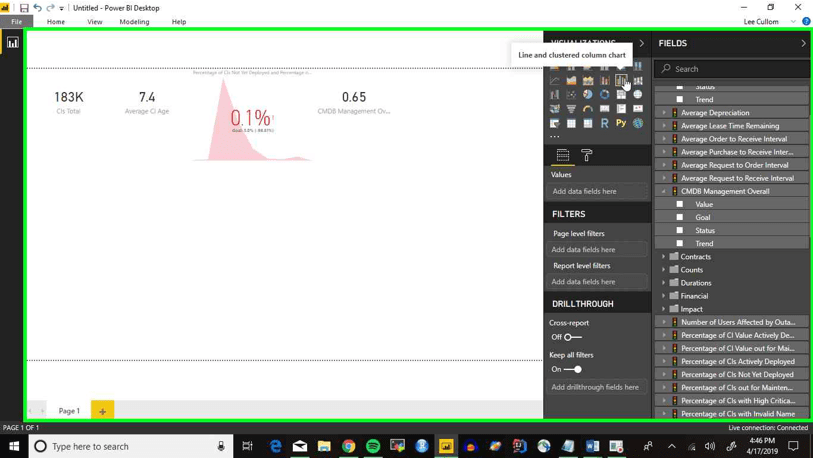Select the Pie chart visualization

click(x=588, y=94)
